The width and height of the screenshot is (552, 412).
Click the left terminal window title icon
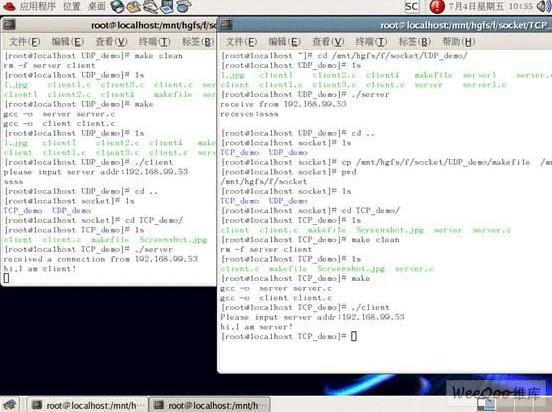pos(9,24)
